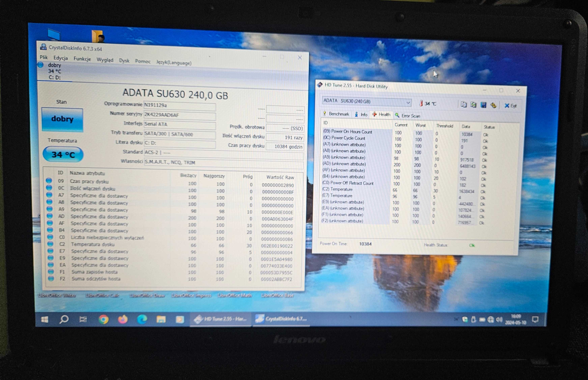Click the blue 'dobry' health status button
This screenshot has width=588, height=380.
[x=62, y=119]
